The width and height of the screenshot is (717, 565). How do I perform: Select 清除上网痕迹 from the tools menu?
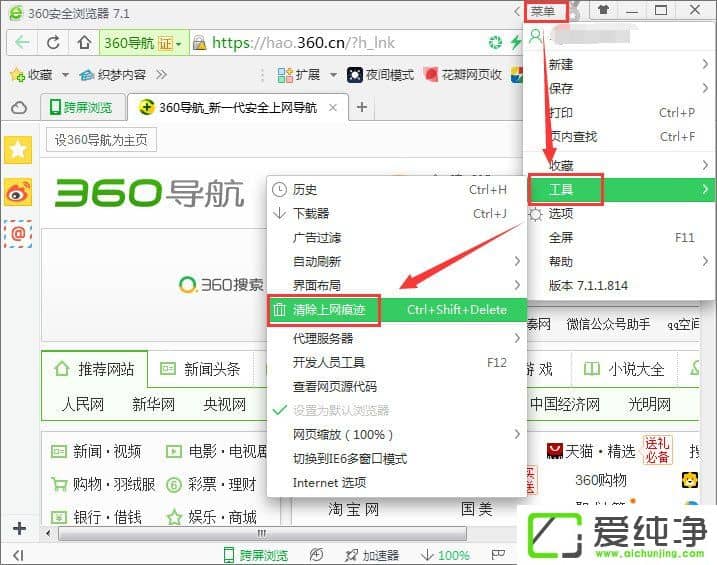(x=335, y=310)
